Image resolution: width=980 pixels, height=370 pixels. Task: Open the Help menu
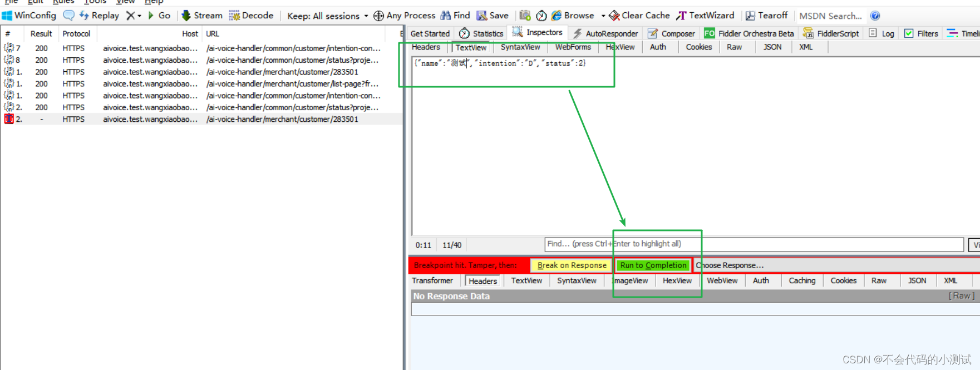(x=154, y=2)
